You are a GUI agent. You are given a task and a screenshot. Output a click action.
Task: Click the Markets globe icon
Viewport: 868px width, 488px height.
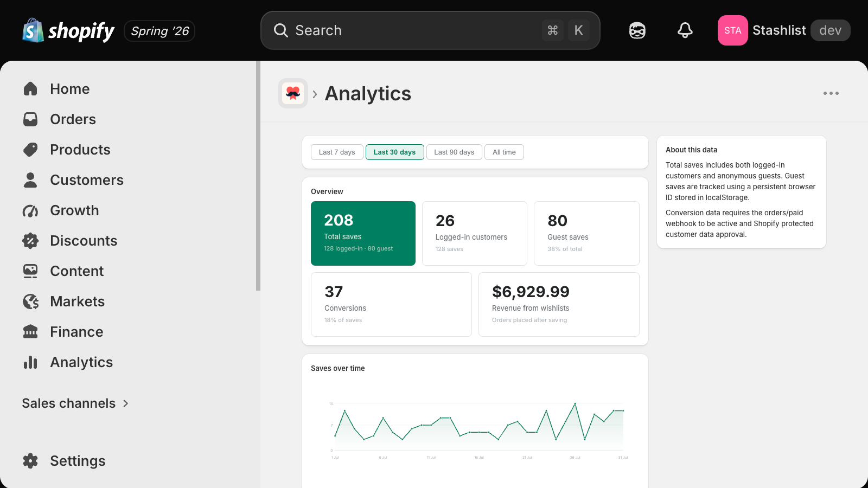pyautogui.click(x=30, y=301)
